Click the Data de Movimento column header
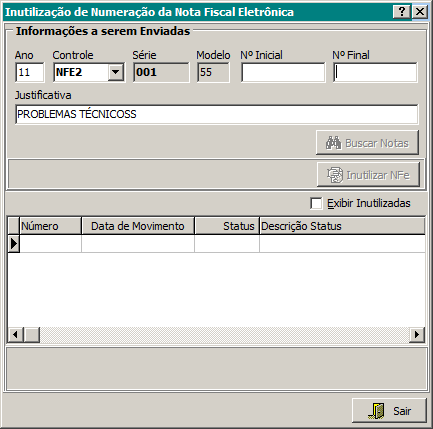Screen dimensions: 433x429 coord(138,226)
